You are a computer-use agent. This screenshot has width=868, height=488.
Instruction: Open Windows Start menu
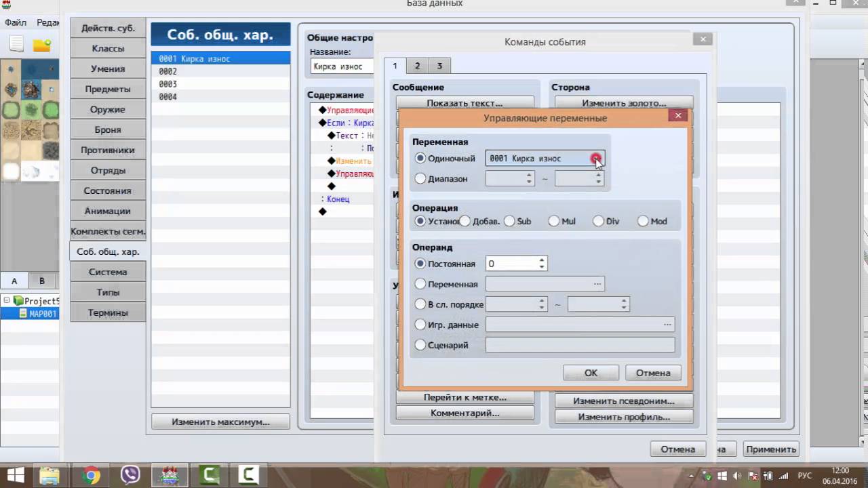[x=15, y=474]
